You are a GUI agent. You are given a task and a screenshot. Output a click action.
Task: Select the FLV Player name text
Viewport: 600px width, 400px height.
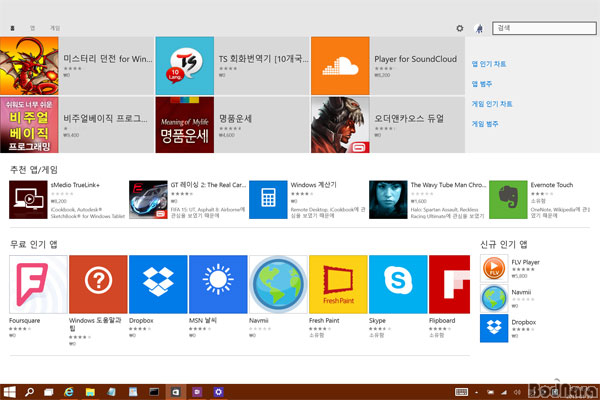coord(525,262)
